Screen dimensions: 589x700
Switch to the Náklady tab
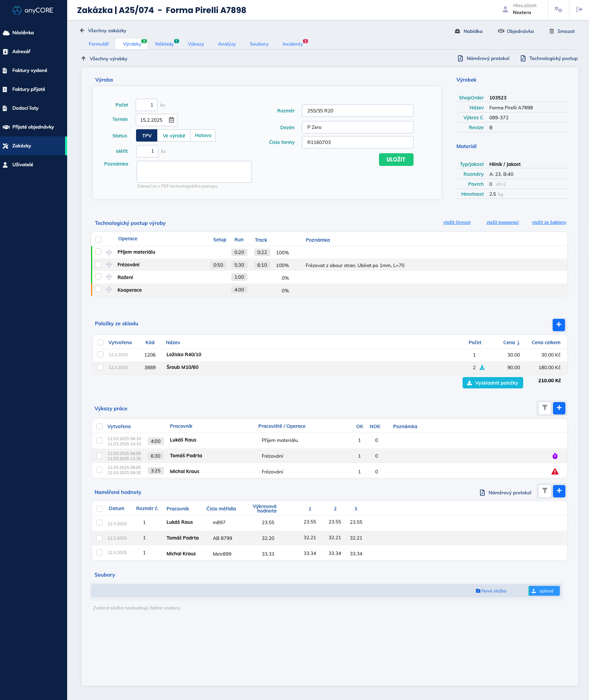164,44
